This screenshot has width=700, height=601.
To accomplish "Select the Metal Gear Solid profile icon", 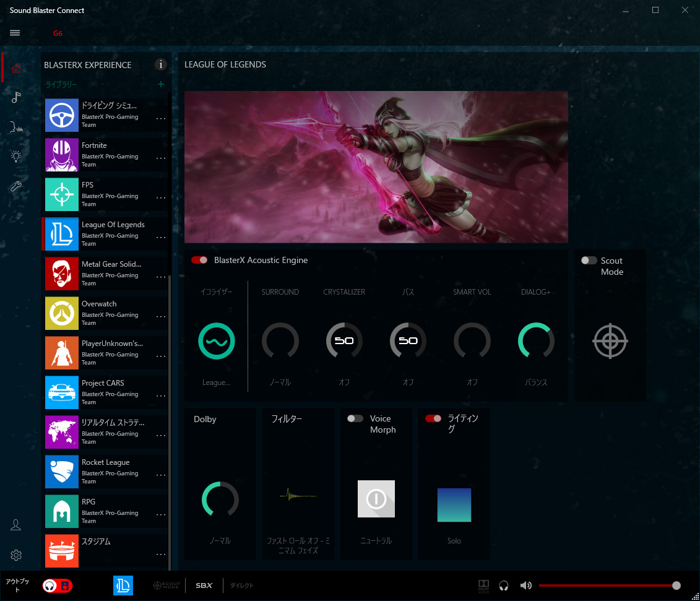I will pyautogui.click(x=62, y=274).
